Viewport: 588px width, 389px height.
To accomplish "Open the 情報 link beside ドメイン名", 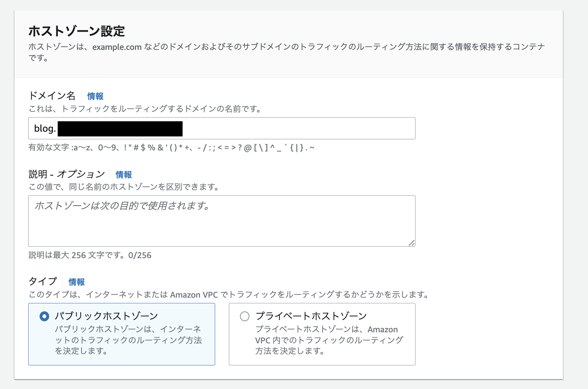I will coord(95,96).
